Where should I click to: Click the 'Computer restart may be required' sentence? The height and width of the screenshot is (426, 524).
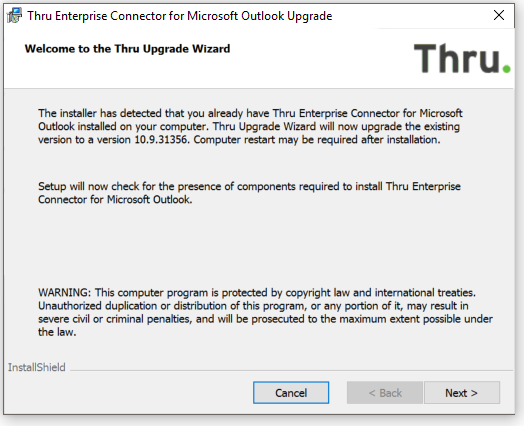click(317, 140)
